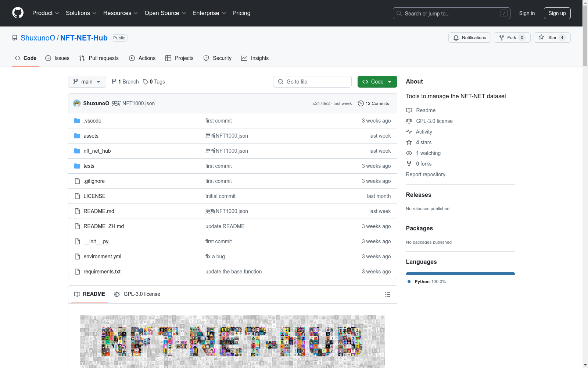Click the .gitignore file icon

(77, 181)
